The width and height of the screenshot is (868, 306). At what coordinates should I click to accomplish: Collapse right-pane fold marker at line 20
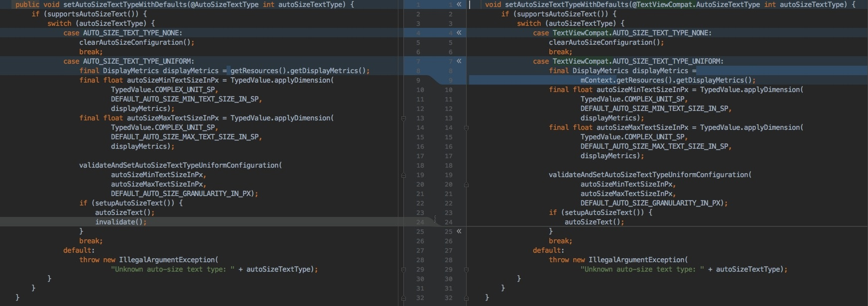point(466,185)
